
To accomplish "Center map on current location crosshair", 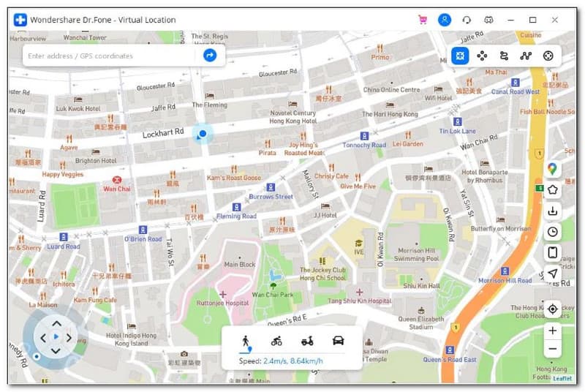I will click(553, 309).
